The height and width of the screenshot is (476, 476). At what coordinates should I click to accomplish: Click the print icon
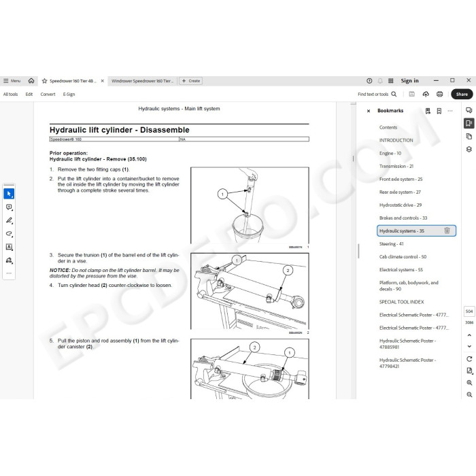pyautogui.click(x=439, y=94)
